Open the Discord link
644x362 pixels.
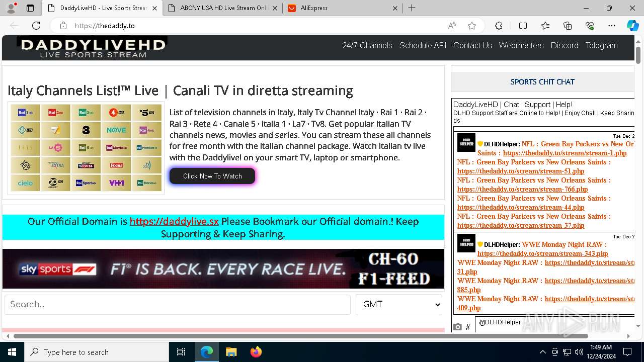pyautogui.click(x=565, y=45)
